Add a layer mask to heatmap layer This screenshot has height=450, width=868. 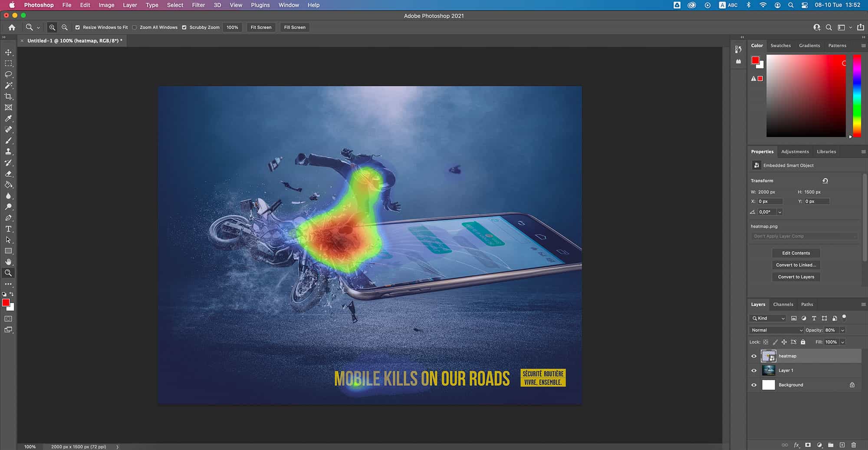809,445
